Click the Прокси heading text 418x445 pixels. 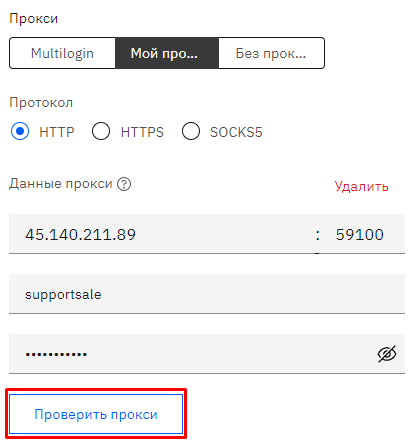coord(34,19)
